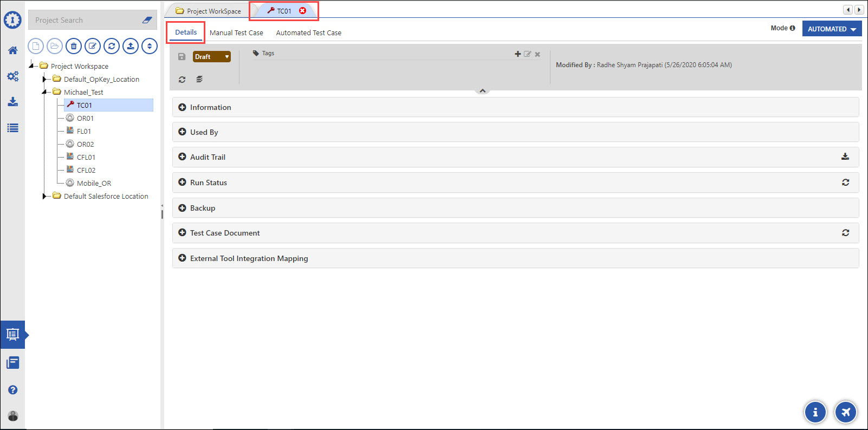Open the AUTOMATED mode dropdown
The image size is (868, 430).
point(832,29)
